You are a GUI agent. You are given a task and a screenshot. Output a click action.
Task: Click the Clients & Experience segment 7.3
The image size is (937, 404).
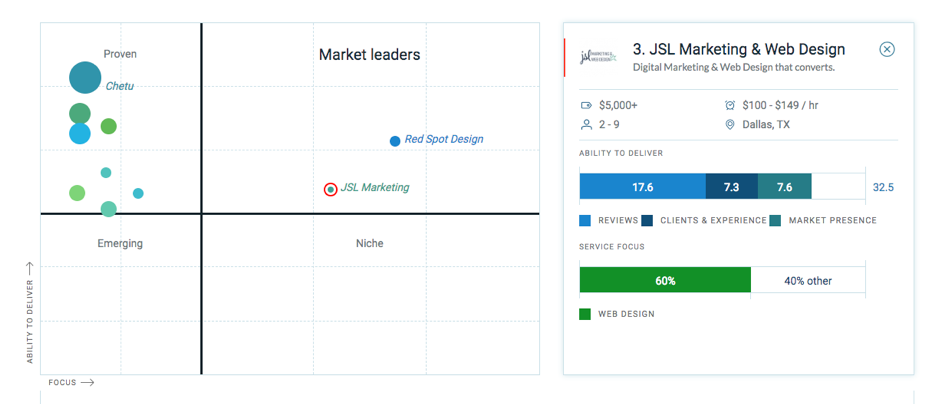[731, 187]
